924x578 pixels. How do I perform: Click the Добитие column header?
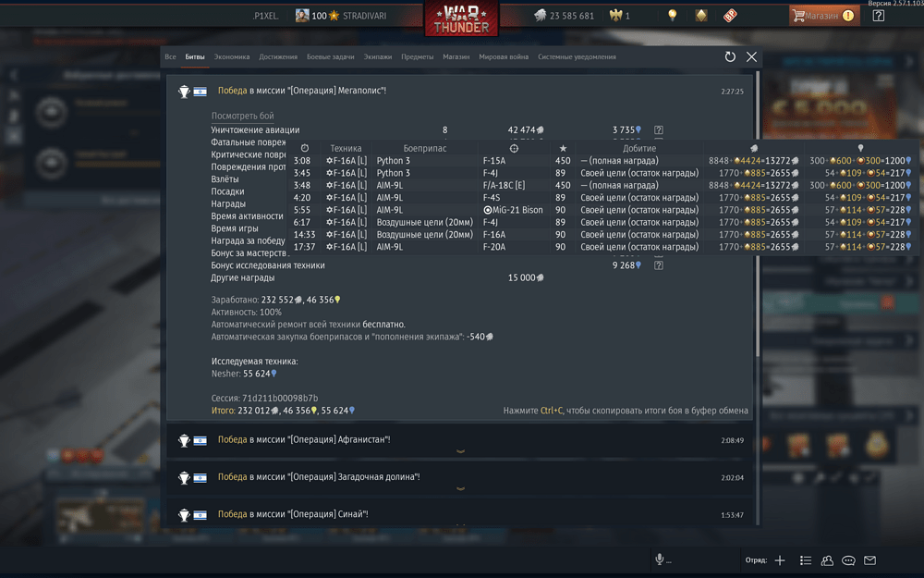coord(638,148)
